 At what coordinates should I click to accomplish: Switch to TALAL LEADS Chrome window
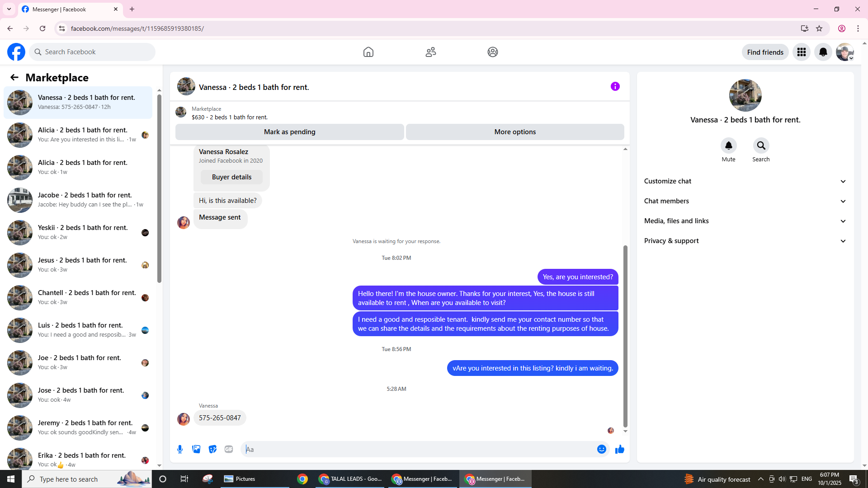(x=350, y=479)
